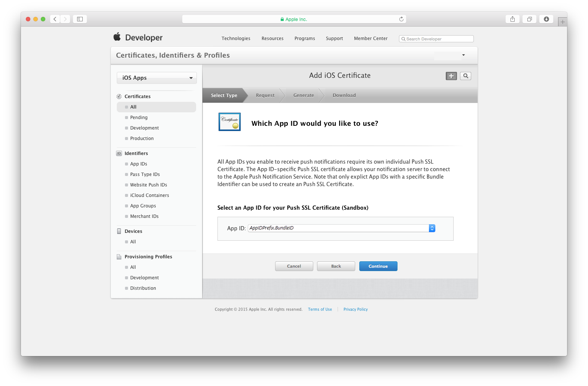Select Pending under Certificates

[139, 118]
